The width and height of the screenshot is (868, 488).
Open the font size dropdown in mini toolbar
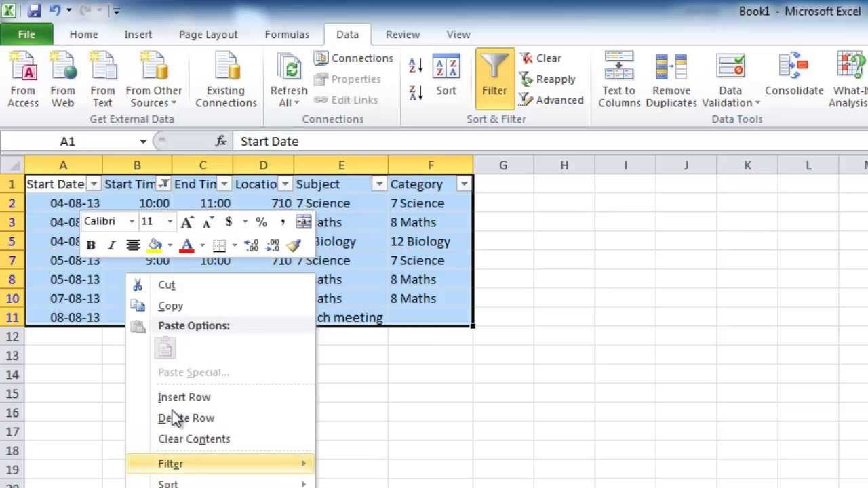(x=170, y=222)
